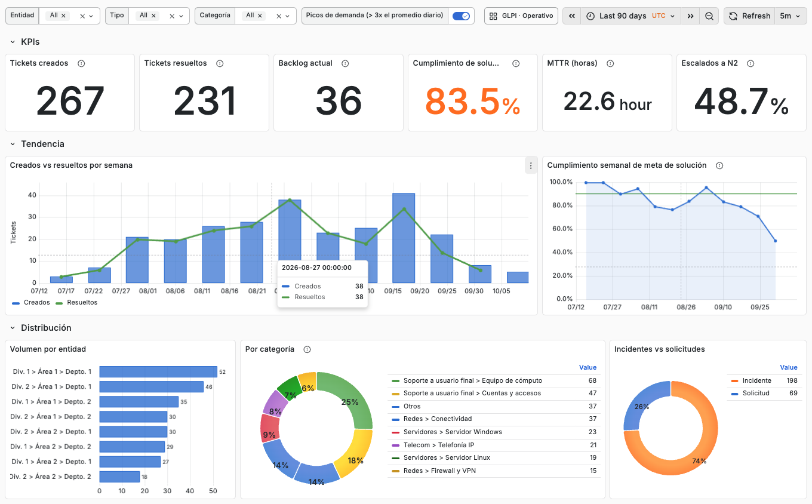Open the Tipo dropdown arrow
The width and height of the screenshot is (812, 504).
point(180,16)
